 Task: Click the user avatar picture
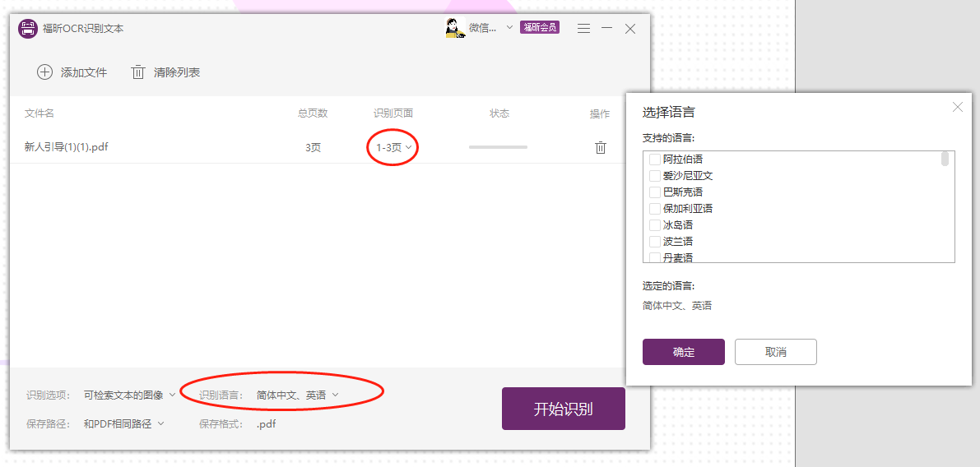(x=455, y=28)
